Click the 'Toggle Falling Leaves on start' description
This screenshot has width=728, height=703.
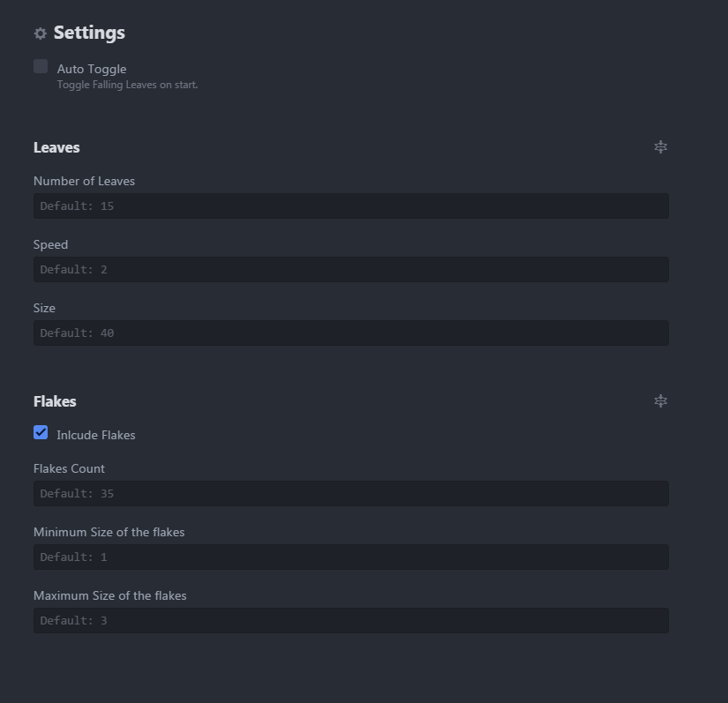pos(127,85)
